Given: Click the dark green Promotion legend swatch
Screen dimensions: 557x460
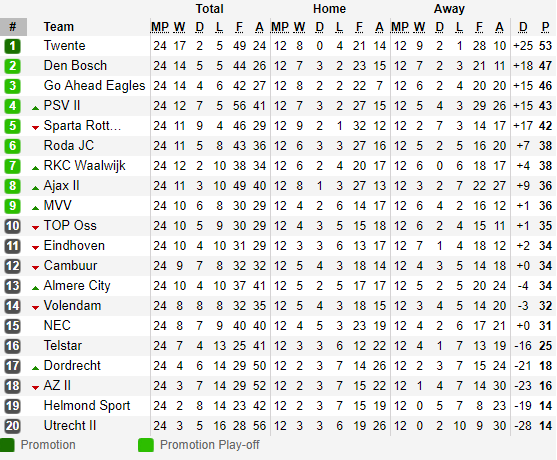Looking at the screenshot, I should (x=7, y=445).
